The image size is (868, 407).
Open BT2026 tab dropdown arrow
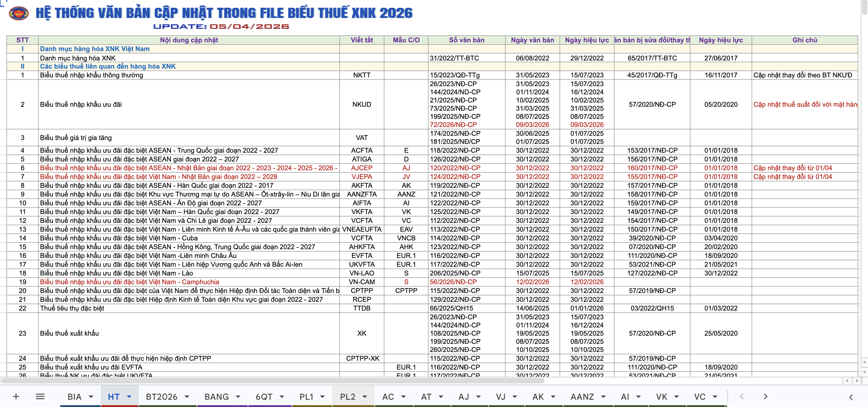click(187, 396)
